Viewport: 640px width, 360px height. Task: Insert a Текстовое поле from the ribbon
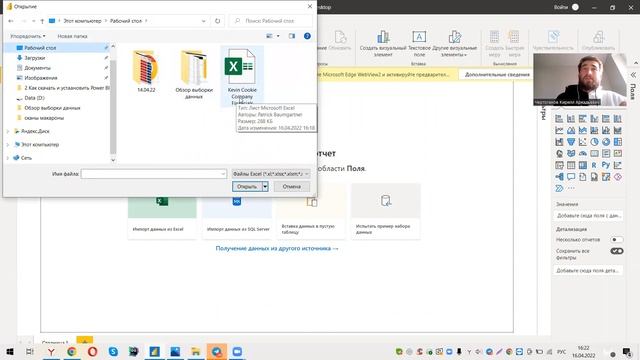pyautogui.click(x=419, y=43)
